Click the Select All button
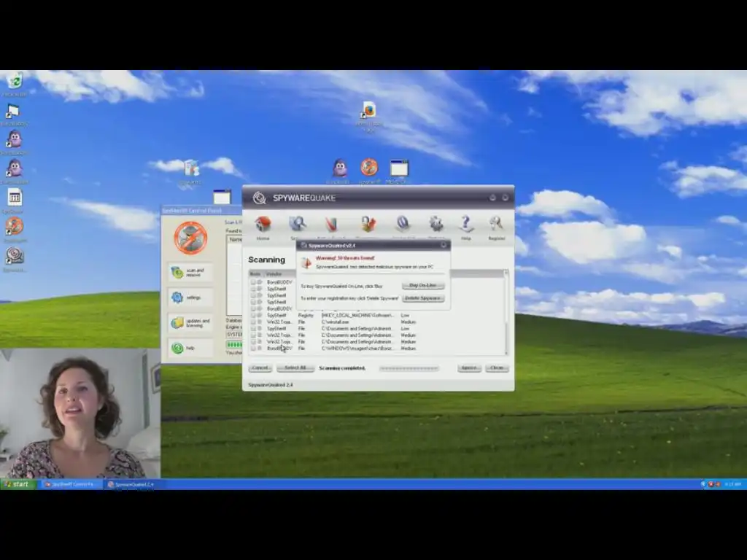Image resolution: width=747 pixels, height=560 pixels. pyautogui.click(x=295, y=368)
